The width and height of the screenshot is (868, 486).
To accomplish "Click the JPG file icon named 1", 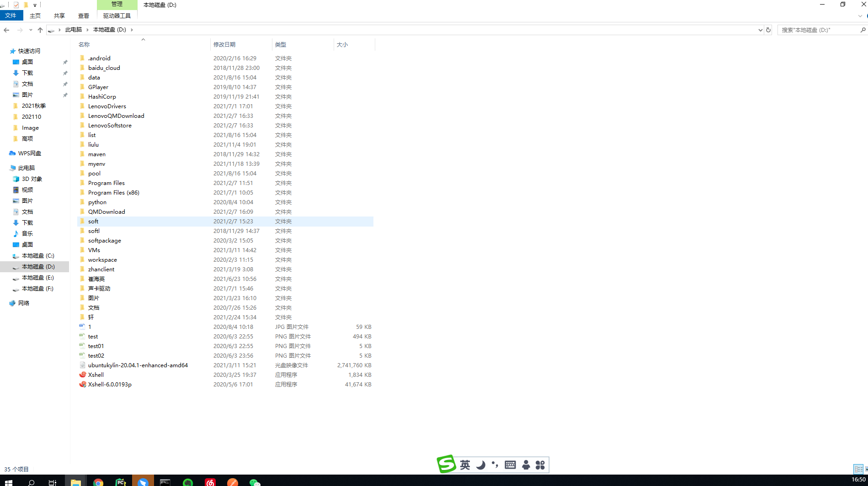I will click(x=82, y=327).
